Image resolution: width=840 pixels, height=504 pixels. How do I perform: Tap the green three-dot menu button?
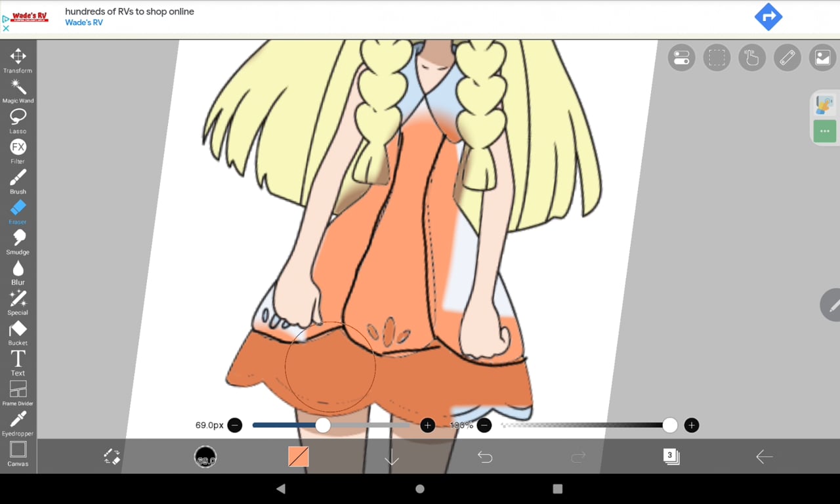(825, 131)
